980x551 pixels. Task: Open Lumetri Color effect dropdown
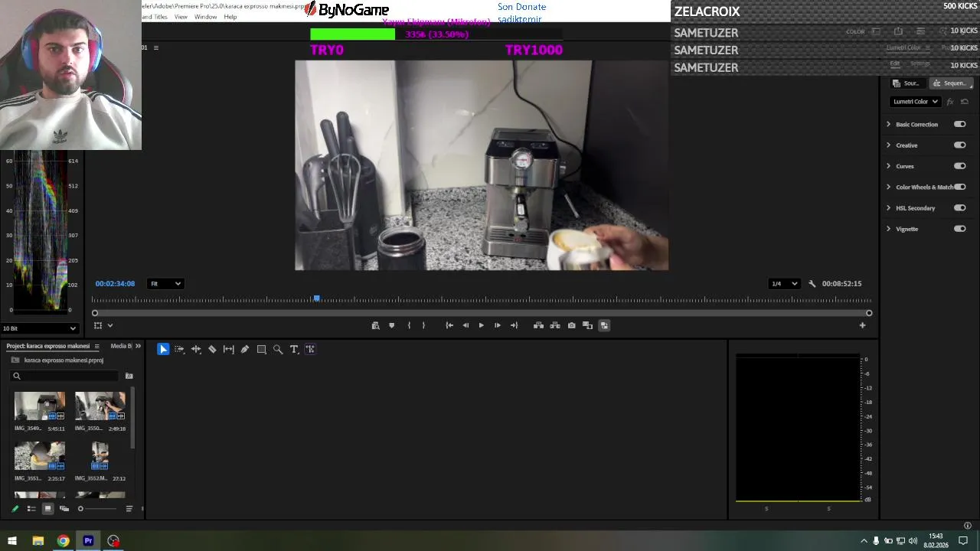(916, 102)
